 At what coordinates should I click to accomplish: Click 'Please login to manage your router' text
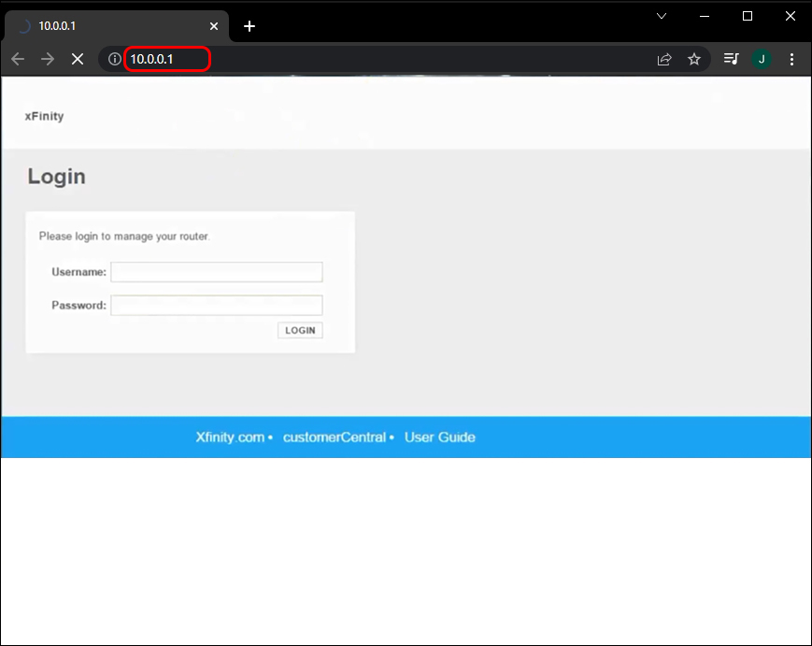[124, 237]
